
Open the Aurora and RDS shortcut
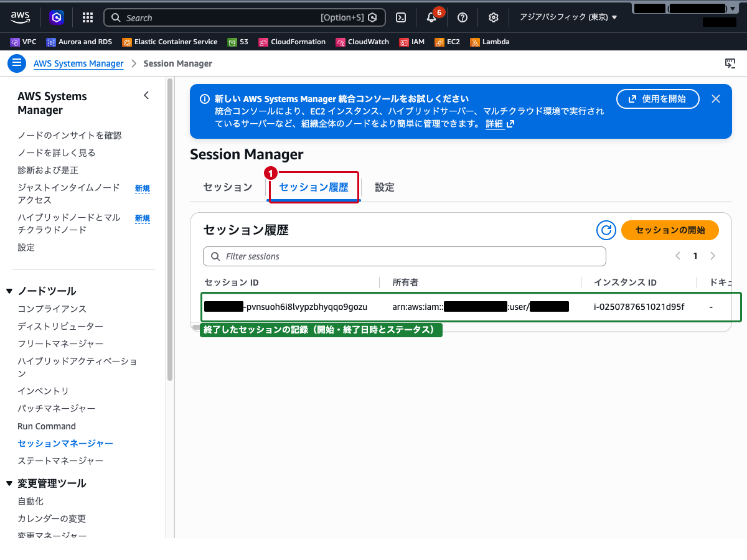click(x=80, y=42)
